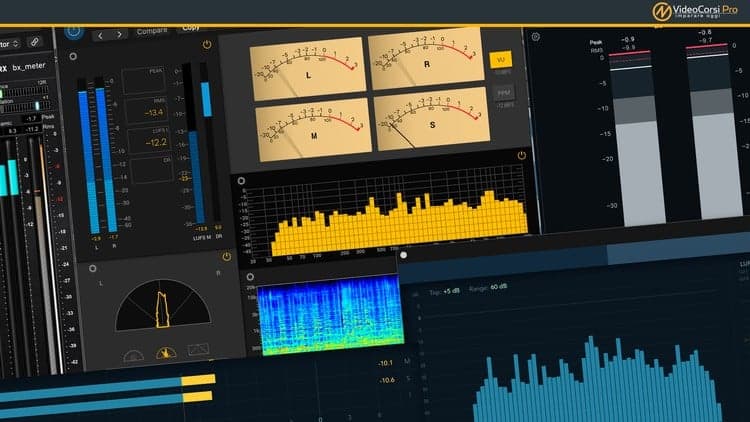The width and height of the screenshot is (750, 422).
Task: Select the PPM meter mode button
Action: click(504, 92)
